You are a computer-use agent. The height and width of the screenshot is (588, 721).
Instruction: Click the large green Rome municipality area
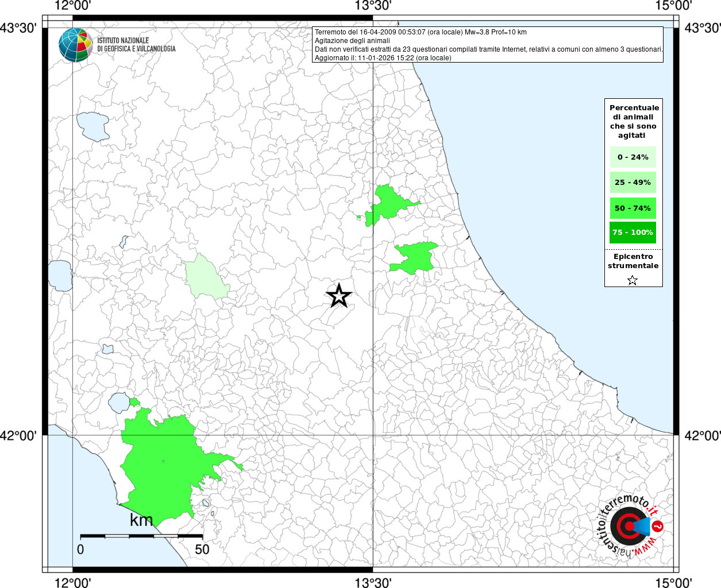(164, 465)
